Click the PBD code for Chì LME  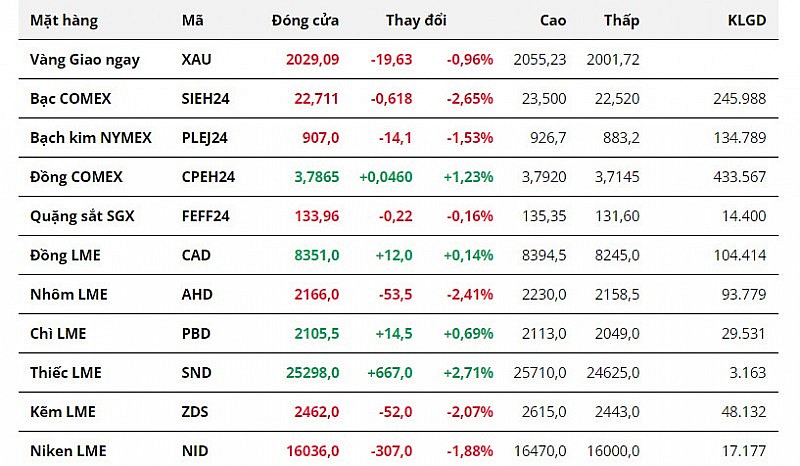[197, 333]
